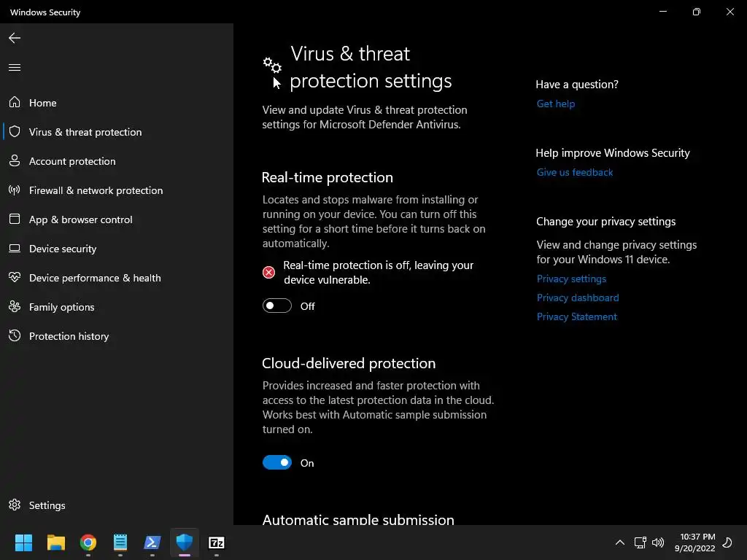
Task: Open Home via house icon
Action: coord(15,103)
